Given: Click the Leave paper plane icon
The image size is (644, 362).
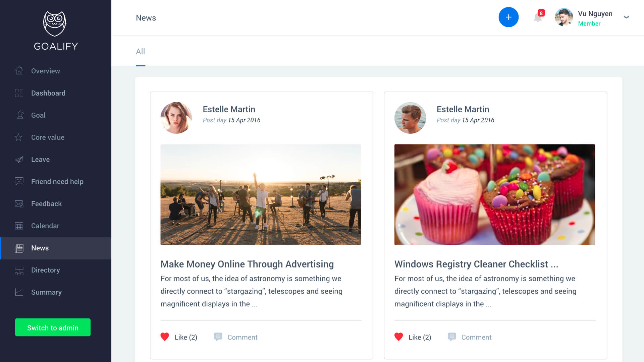Looking at the screenshot, I should (x=19, y=160).
